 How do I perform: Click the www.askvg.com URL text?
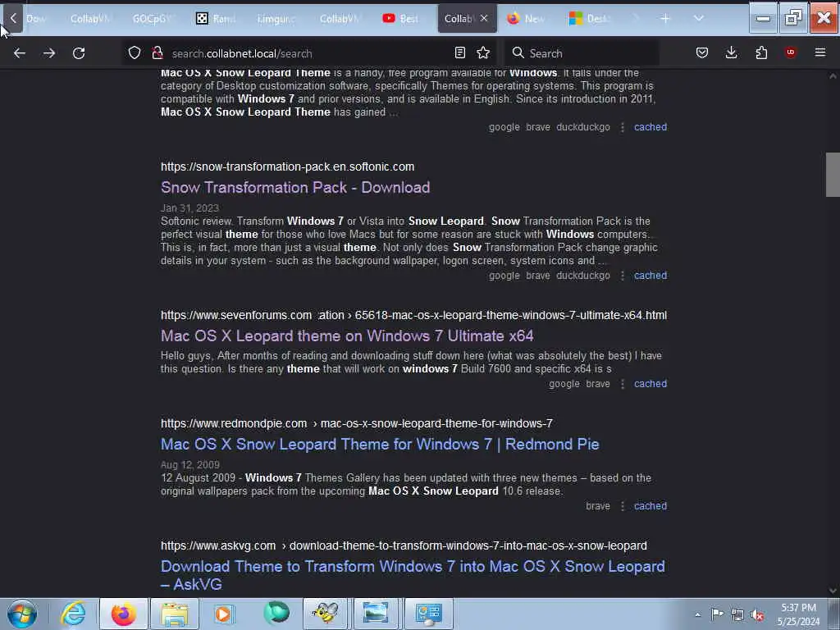(x=218, y=546)
